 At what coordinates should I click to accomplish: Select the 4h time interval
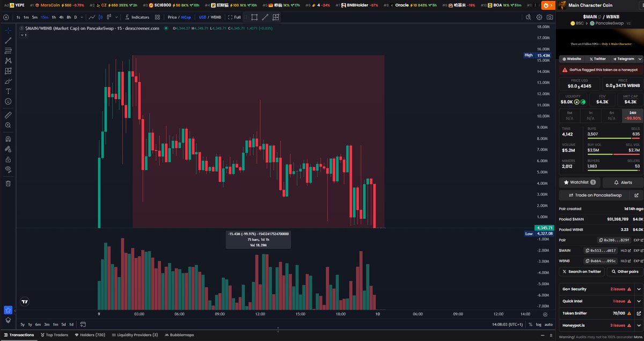61,17
